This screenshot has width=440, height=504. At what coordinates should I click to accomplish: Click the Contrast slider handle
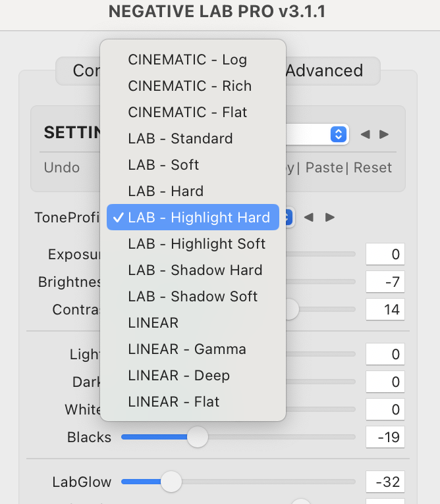coord(292,309)
